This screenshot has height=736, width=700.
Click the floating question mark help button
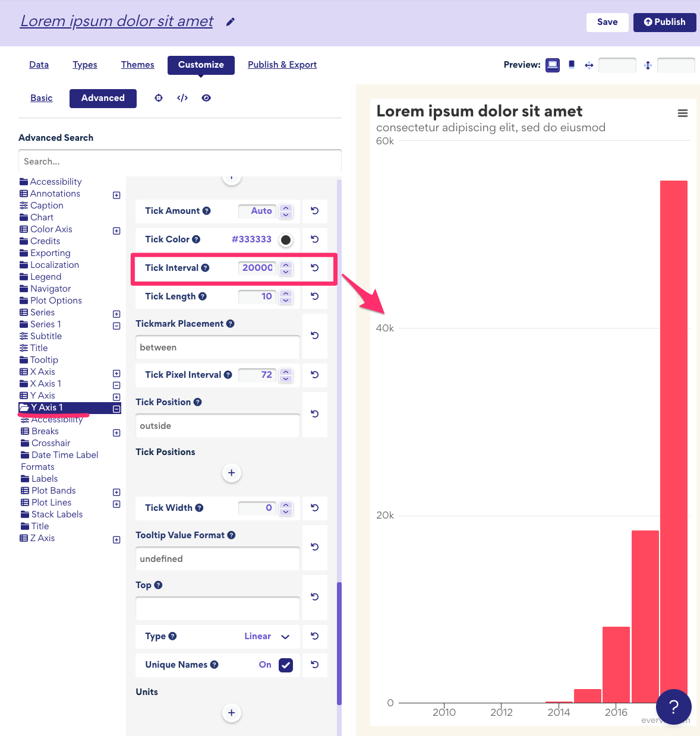[x=673, y=707]
